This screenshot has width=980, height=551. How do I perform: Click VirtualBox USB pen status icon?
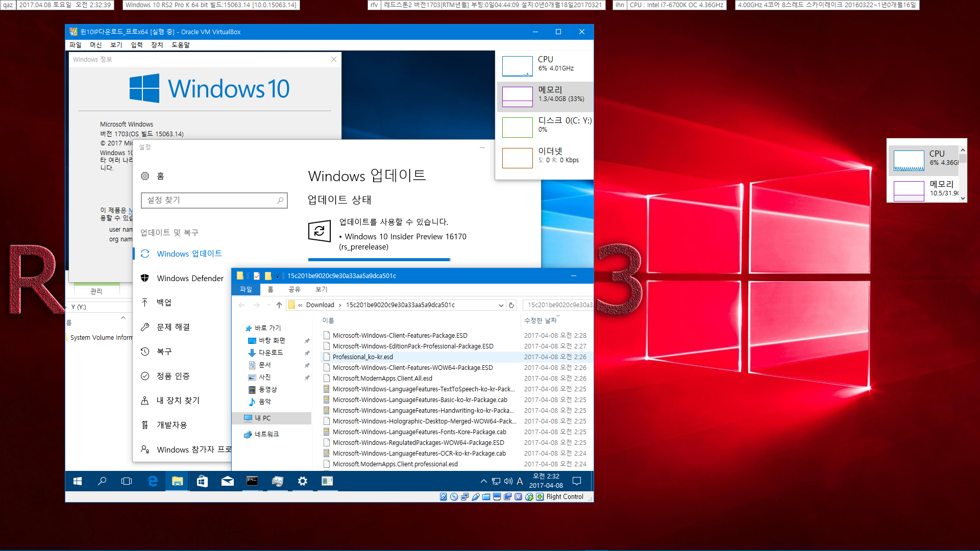click(476, 497)
